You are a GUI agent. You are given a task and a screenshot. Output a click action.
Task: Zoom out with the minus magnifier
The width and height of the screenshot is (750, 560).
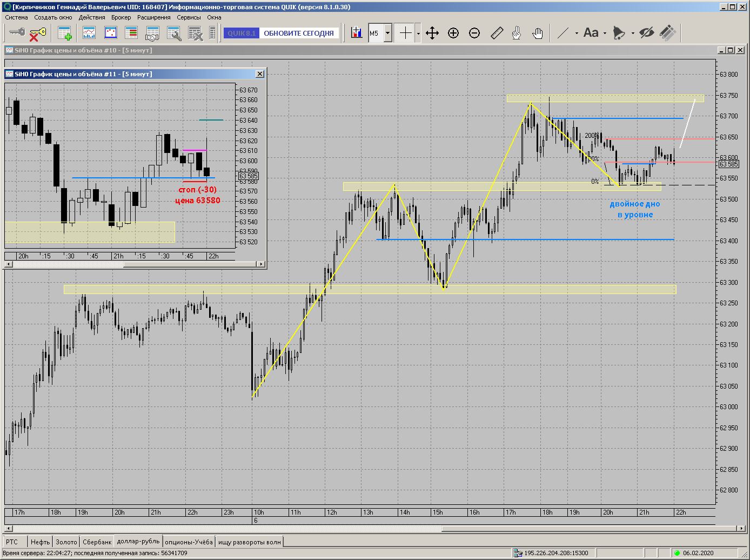(x=474, y=33)
